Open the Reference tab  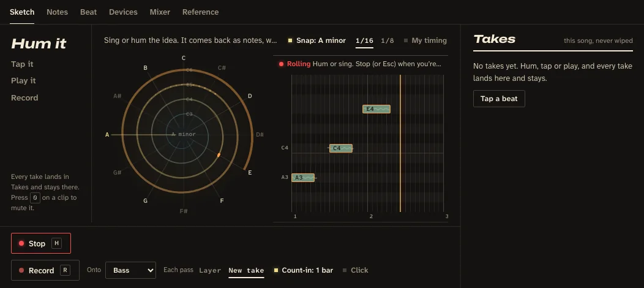point(200,12)
